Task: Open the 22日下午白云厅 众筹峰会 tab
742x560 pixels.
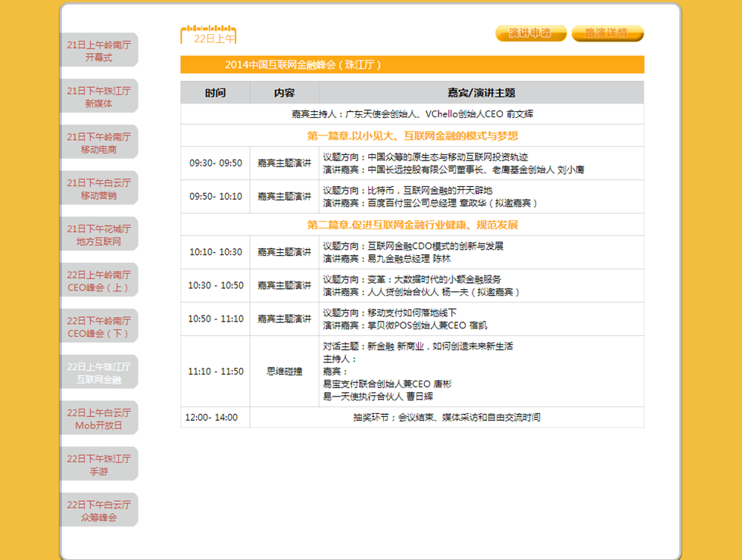Action: click(x=99, y=510)
